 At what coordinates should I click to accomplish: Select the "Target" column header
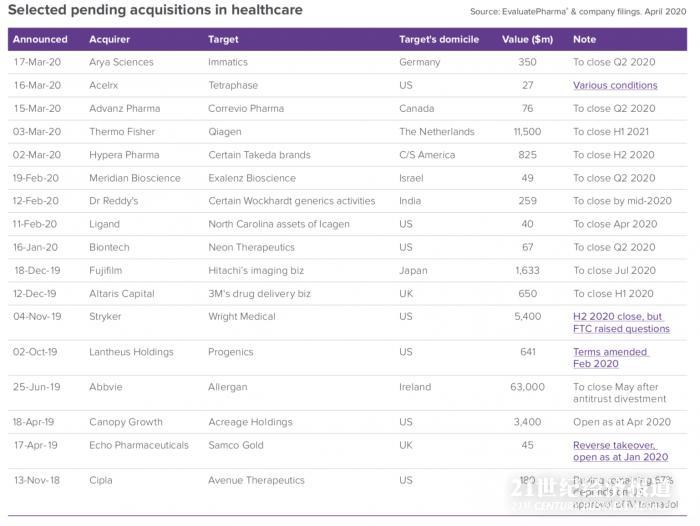[x=223, y=39]
